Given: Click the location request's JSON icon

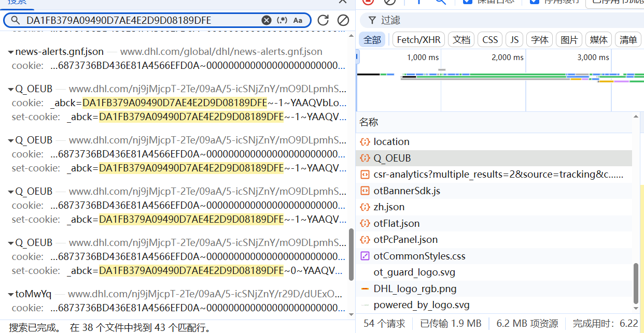Looking at the screenshot, I should point(365,141).
